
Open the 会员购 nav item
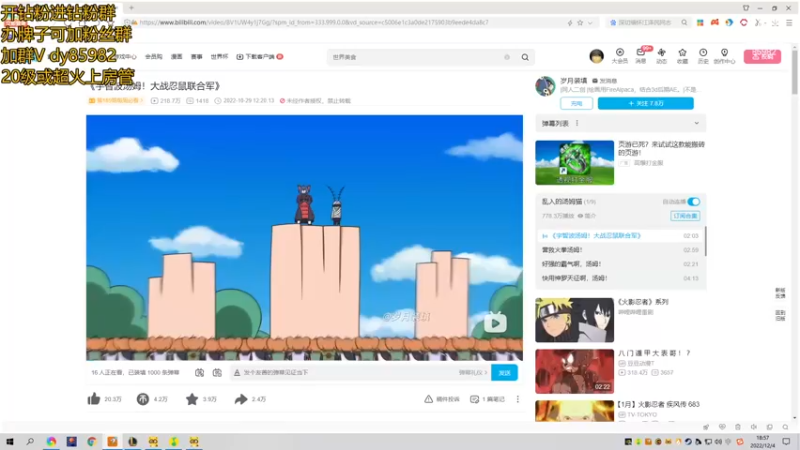154,57
